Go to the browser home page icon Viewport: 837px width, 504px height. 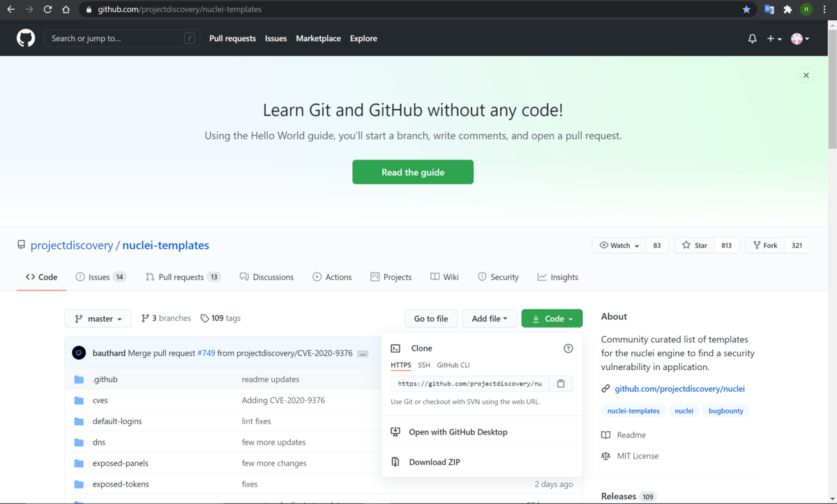(66, 9)
